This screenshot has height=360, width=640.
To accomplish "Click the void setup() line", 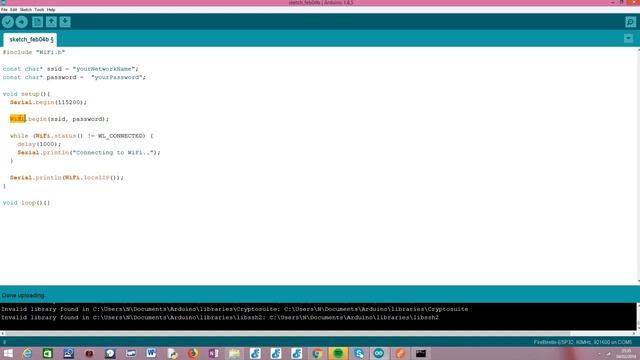I will coord(26,94).
